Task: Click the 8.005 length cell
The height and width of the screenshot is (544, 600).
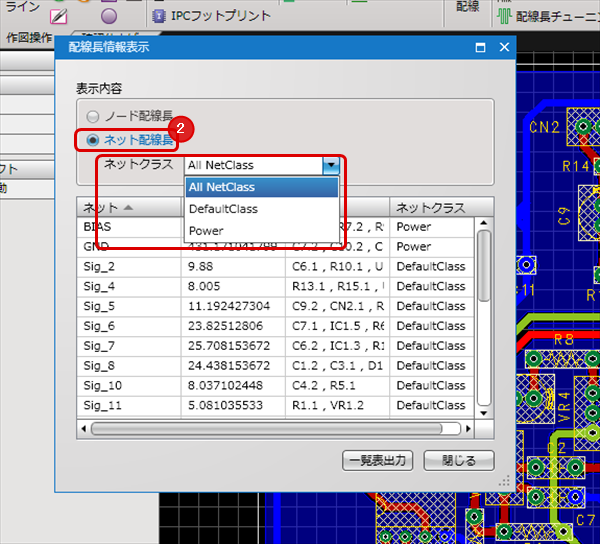Action: (x=233, y=287)
